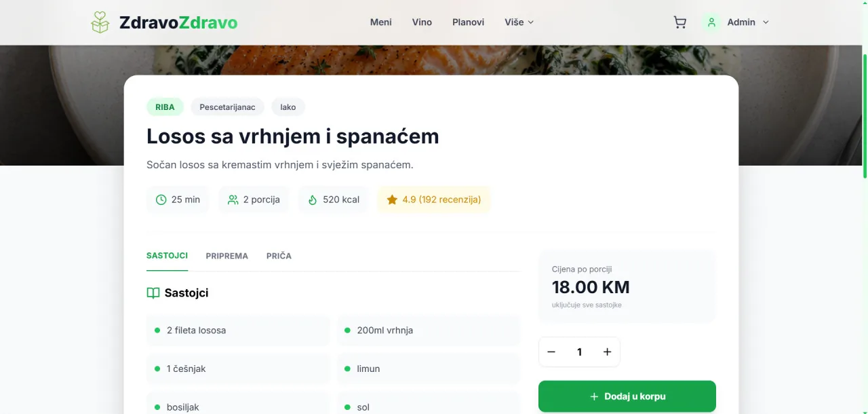Screen dimensions: 868x414
Task: Go to the Vino navigation item
Action: 422,22
